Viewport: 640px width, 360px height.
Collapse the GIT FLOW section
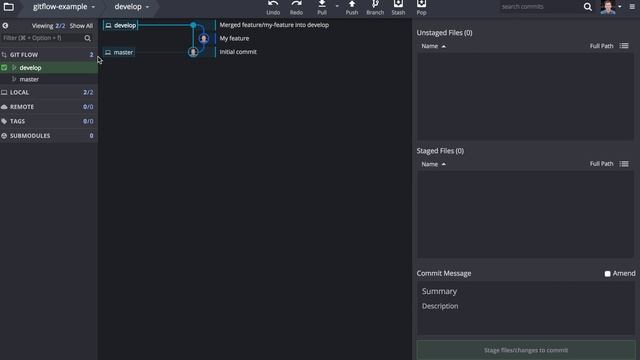tap(49, 54)
